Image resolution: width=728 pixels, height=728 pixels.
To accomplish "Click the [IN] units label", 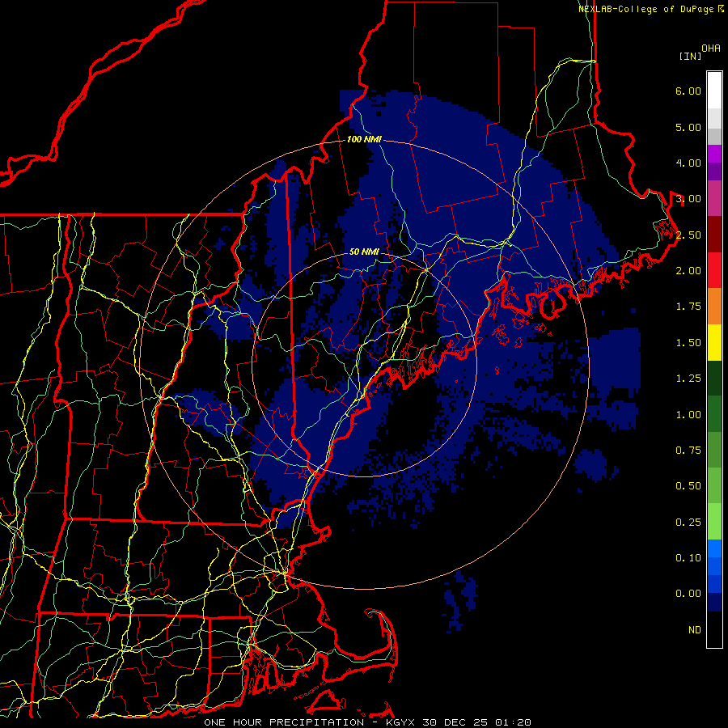I will (691, 56).
